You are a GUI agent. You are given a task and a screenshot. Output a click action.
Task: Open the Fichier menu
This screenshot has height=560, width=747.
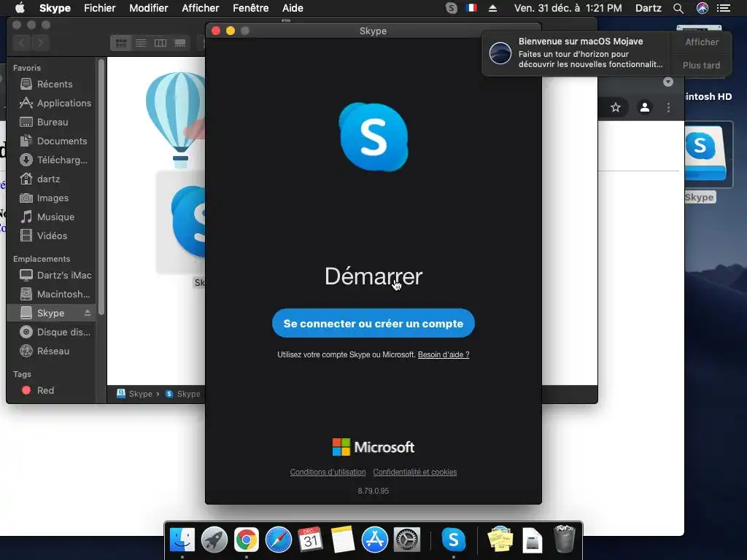click(x=99, y=8)
